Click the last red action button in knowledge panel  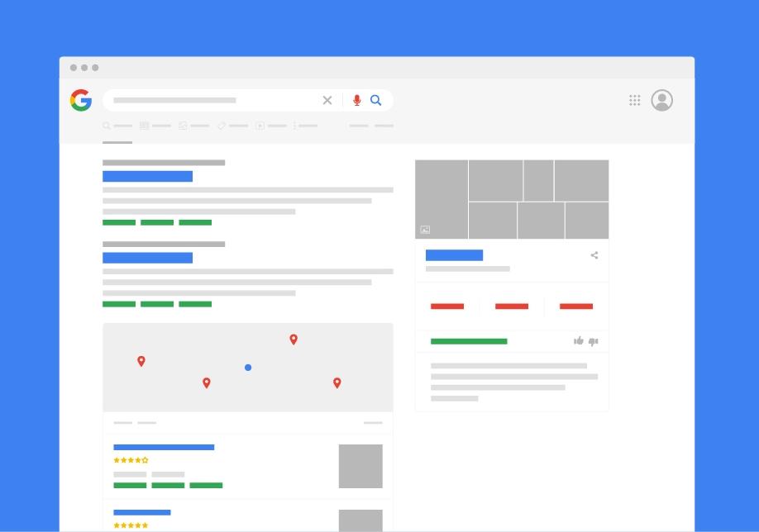[576, 306]
